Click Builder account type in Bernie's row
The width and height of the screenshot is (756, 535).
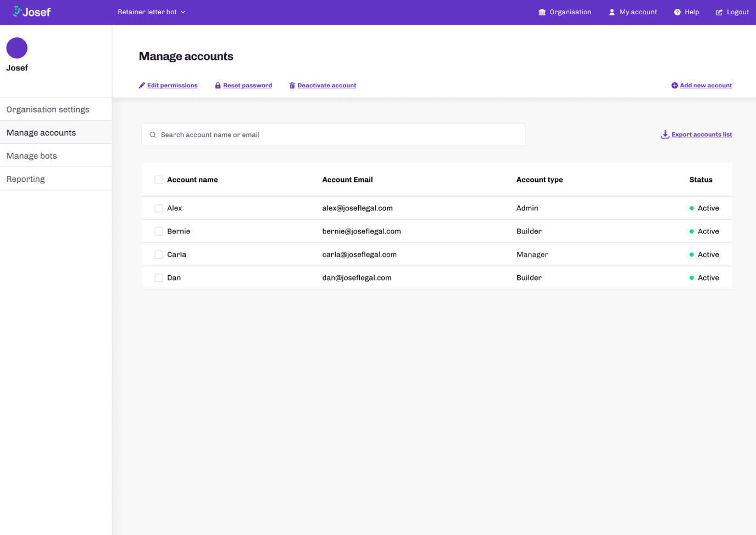tap(529, 231)
